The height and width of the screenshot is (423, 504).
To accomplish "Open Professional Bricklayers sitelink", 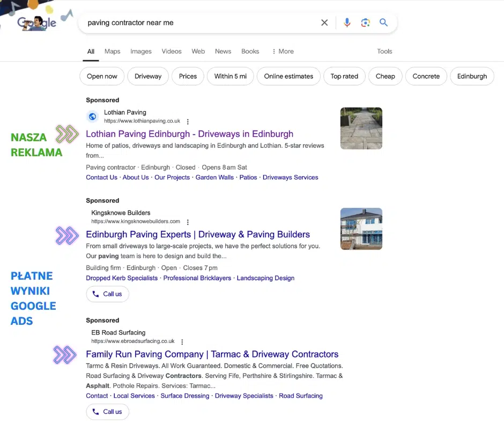I will [x=197, y=278].
